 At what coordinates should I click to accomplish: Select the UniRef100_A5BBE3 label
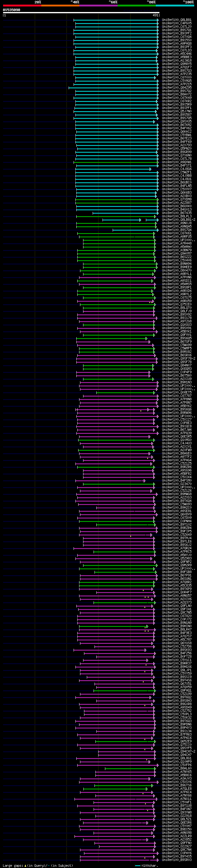[x=177, y=57]
